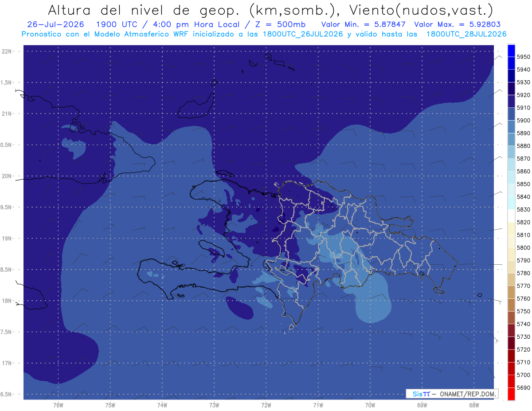Click the '73W' longitude axis label
The width and height of the screenshot is (532, 411).
coord(214,405)
